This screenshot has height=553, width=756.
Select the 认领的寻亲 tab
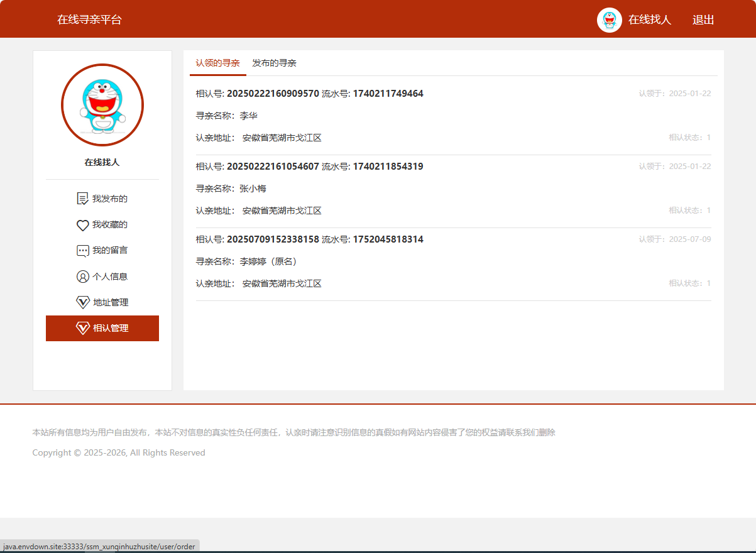click(217, 63)
